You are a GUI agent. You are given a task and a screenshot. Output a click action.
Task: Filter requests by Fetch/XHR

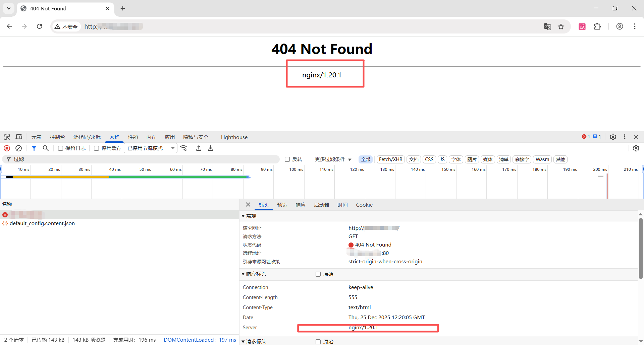(390, 159)
